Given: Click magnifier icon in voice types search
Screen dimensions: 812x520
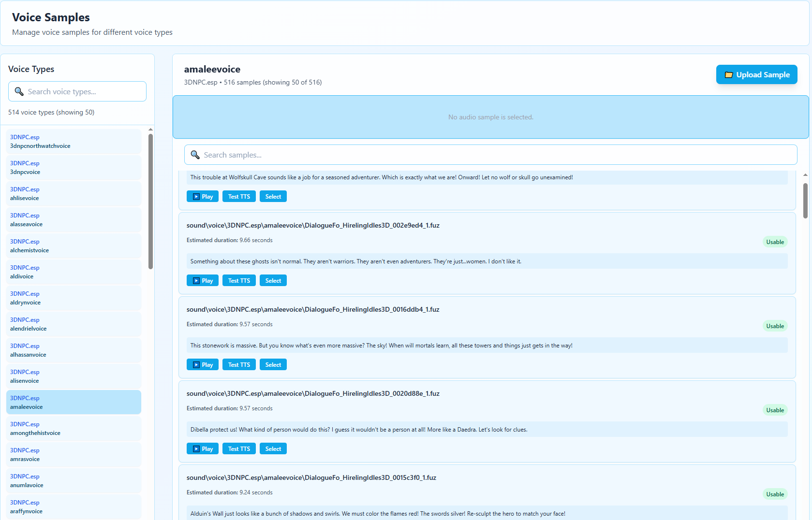Looking at the screenshot, I should [x=19, y=91].
